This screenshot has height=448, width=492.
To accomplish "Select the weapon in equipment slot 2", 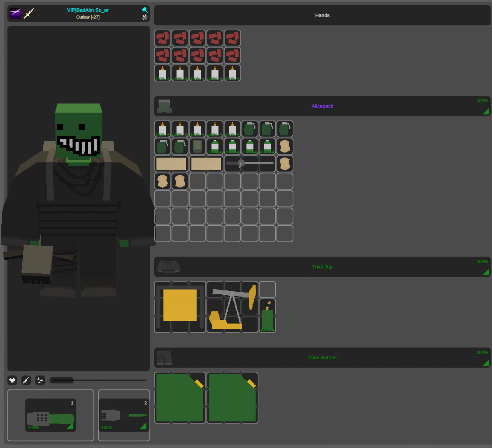I will click(x=124, y=415).
